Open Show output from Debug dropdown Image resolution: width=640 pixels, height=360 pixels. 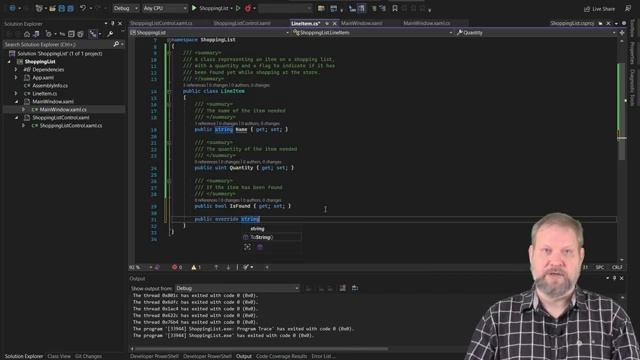(237, 288)
